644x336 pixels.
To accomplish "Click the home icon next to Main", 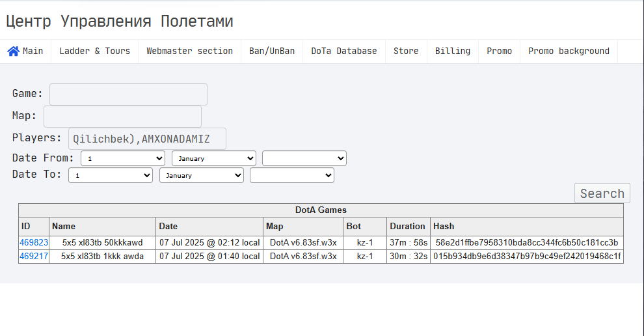I will (13, 51).
